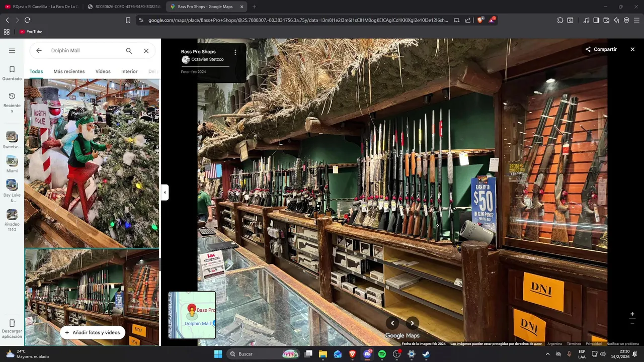Click the taskbar Buscar search box
Image resolution: width=644 pixels, height=362 pixels.
pyautogui.click(x=264, y=354)
